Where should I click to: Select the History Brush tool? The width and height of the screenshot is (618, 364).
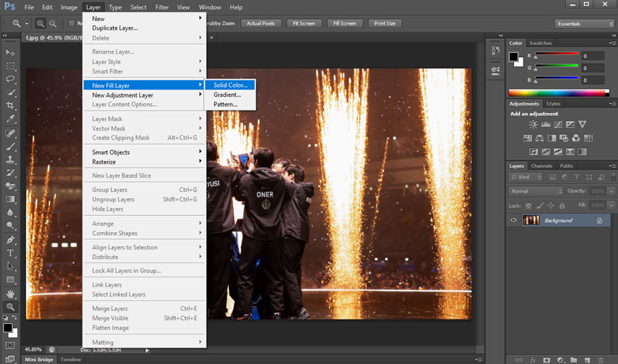tap(11, 173)
